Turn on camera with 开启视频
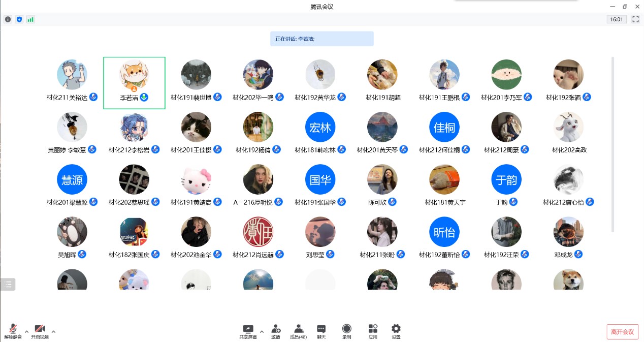 tap(40, 331)
